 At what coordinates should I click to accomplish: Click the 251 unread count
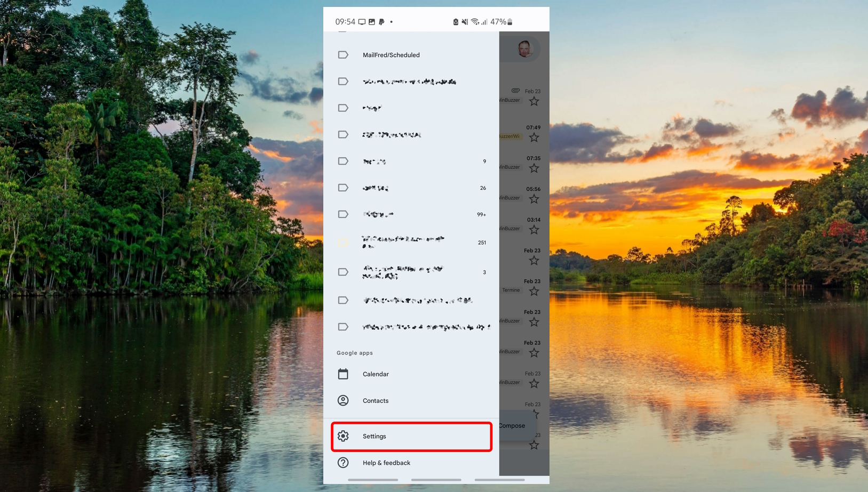(x=482, y=243)
